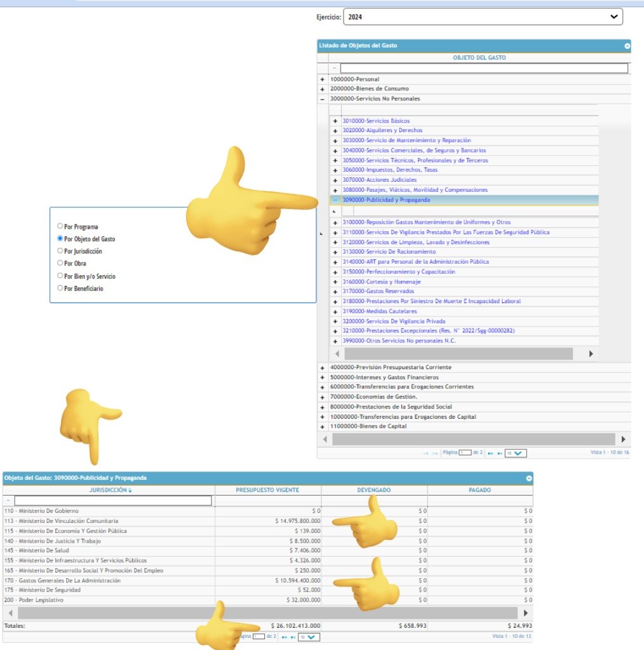Select the Por Obra radio option
The image size is (644, 650).
click(x=60, y=263)
